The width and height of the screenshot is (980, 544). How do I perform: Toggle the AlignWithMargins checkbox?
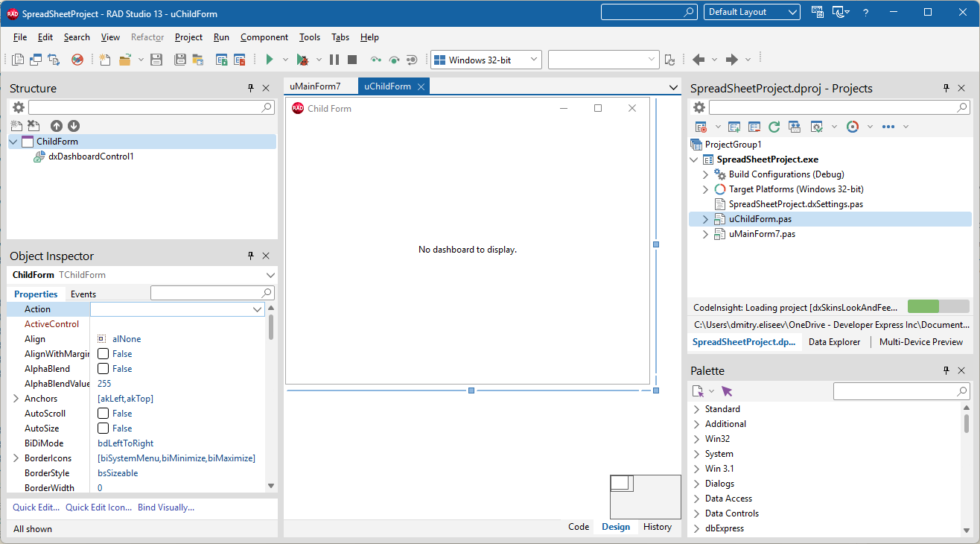click(x=104, y=354)
